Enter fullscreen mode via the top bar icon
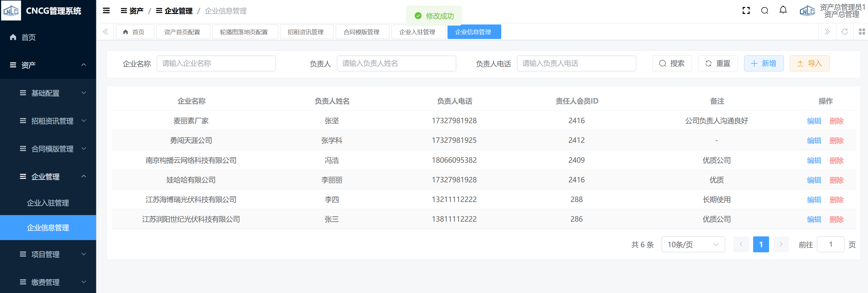 pyautogui.click(x=746, y=11)
